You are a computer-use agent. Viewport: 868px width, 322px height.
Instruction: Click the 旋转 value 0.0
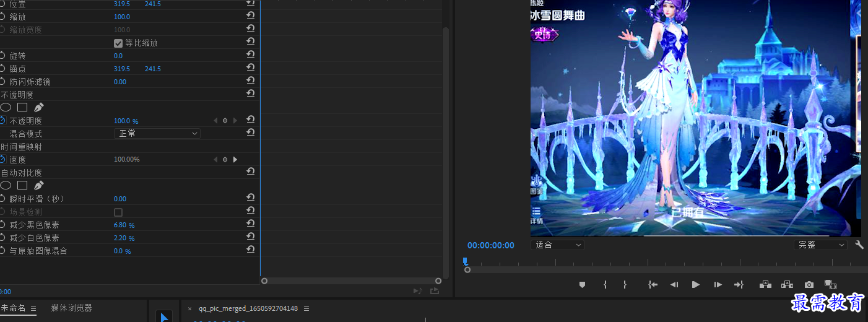[x=118, y=56]
